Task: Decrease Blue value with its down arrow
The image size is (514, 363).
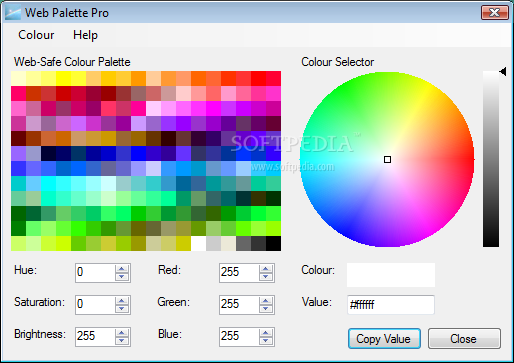Action: pos(266,341)
